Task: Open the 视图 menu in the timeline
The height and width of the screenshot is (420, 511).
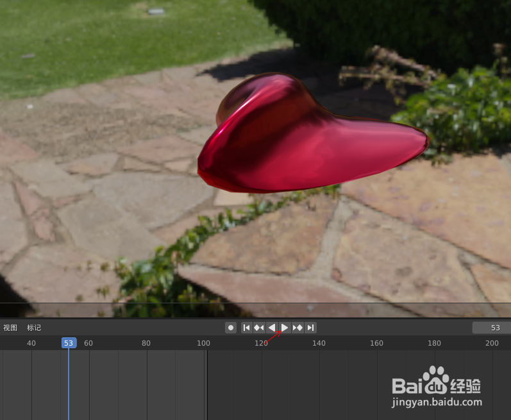Action: [10, 328]
